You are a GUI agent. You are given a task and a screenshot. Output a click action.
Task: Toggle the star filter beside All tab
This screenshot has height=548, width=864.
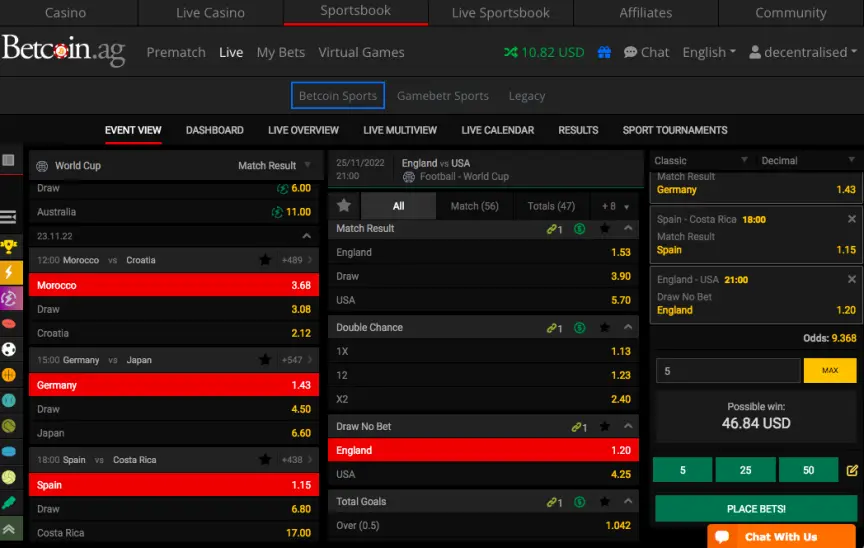click(x=344, y=206)
